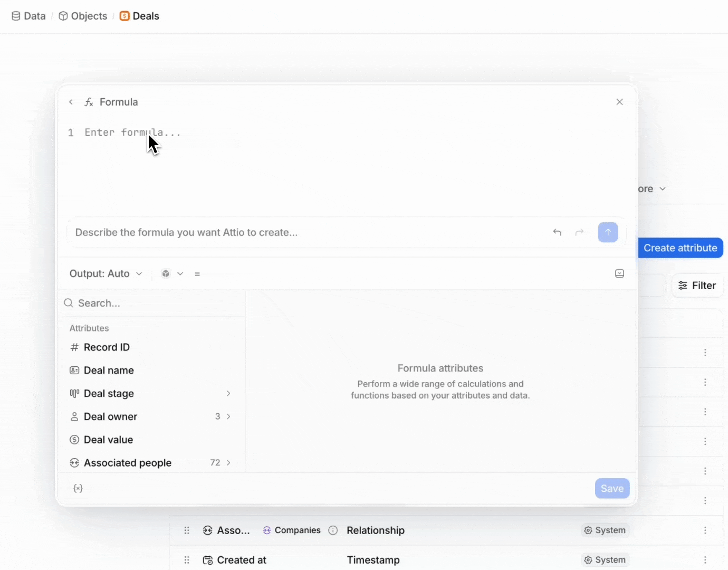Open the variables braces icon at bottom
Viewport: 728px width, 570px height.
pos(78,489)
